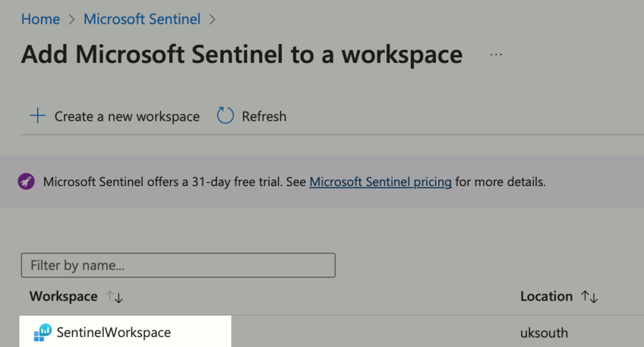644x347 pixels.
Task: Open the ellipsis more options menu
Action: pos(496,55)
